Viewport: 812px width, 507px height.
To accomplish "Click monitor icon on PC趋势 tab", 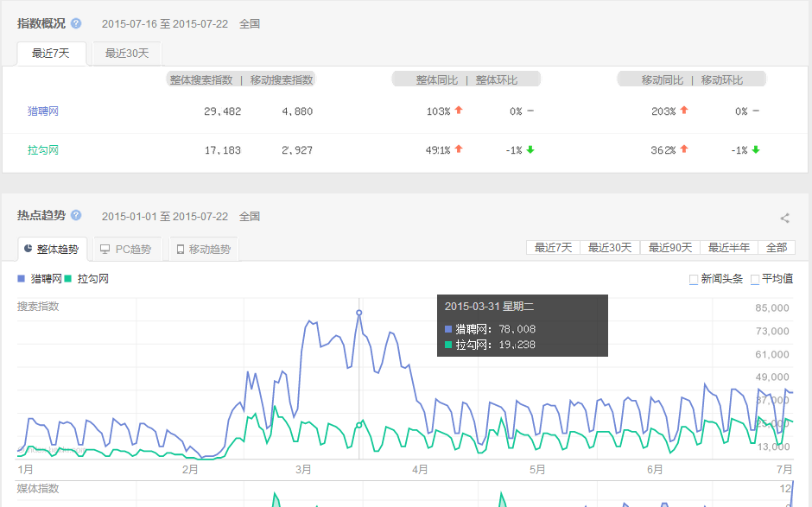I will [x=105, y=249].
